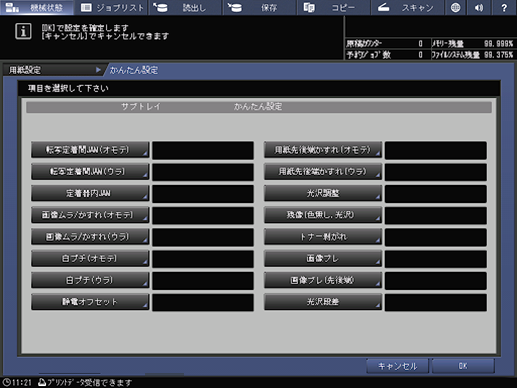Click value field beside 定着部内JAM
Image resolution: width=517 pixels, height=388 pixels.
click(x=203, y=194)
